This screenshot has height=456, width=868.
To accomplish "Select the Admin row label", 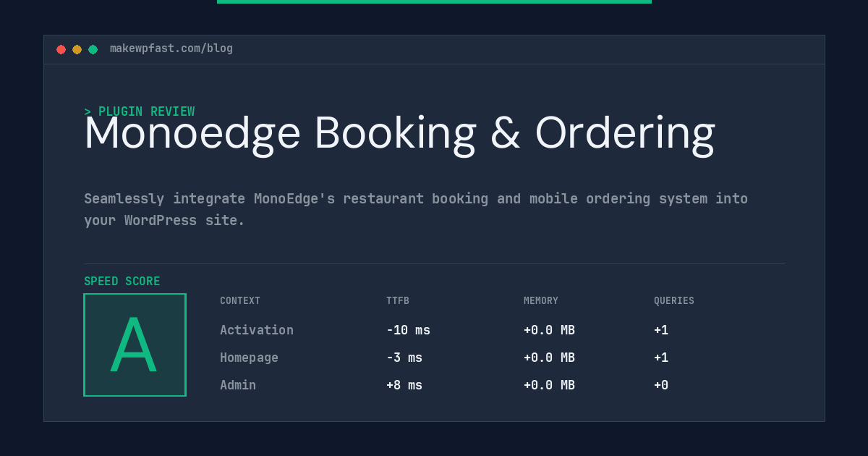I will [238, 385].
